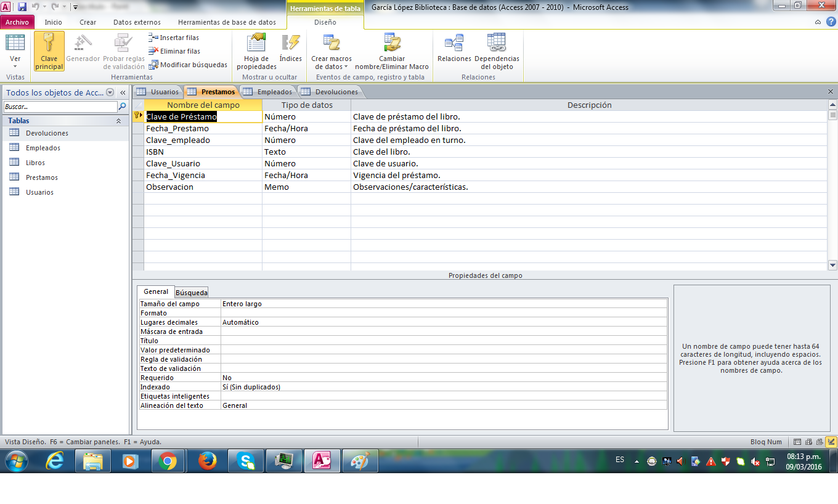This screenshot has height=504, width=838.
Task: Open the Libros table in navigation pane
Action: [x=35, y=163]
